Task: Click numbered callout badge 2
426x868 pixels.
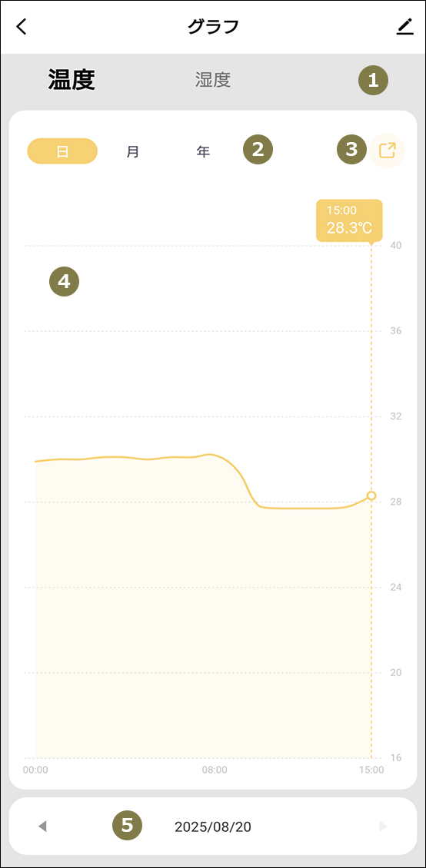Action: [x=258, y=149]
